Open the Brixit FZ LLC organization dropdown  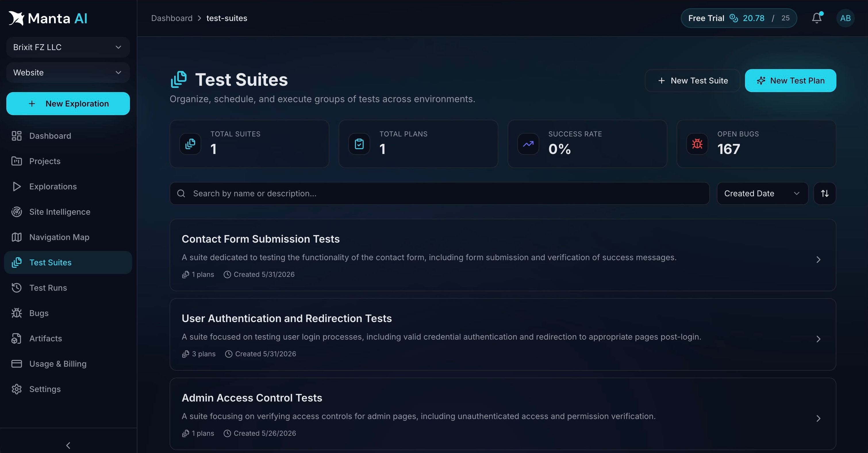coord(68,47)
